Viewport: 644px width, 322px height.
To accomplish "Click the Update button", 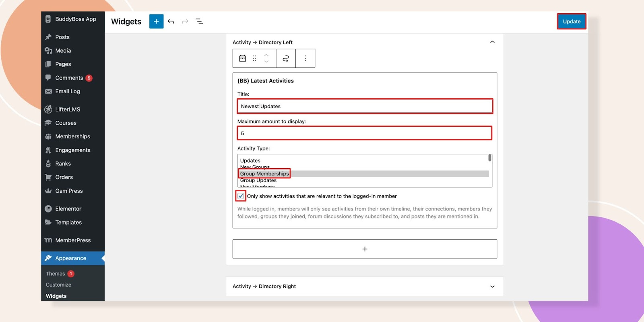I will click(x=572, y=21).
